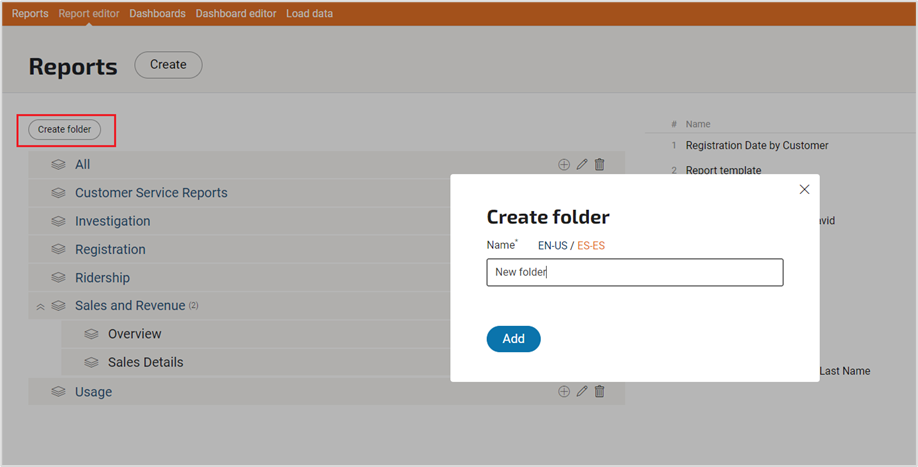Click the trash icon on the All folder row
Screen dimensions: 918x467
tap(600, 165)
